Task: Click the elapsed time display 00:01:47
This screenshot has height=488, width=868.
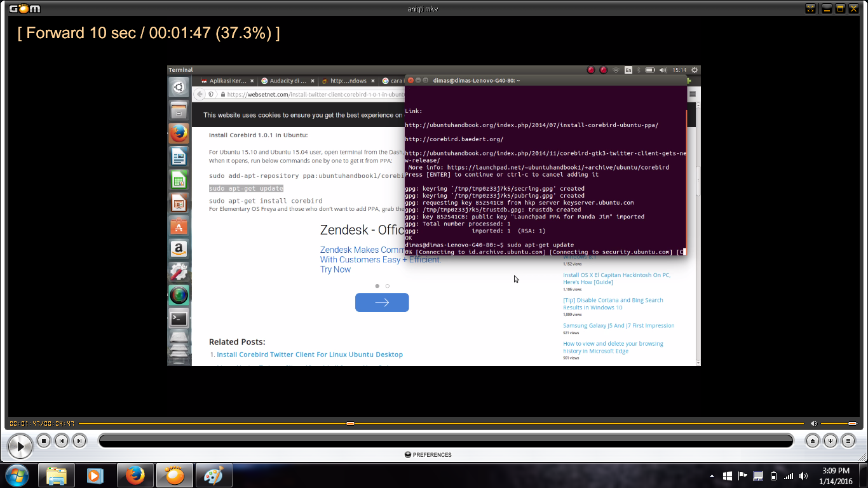Action: [x=25, y=424]
